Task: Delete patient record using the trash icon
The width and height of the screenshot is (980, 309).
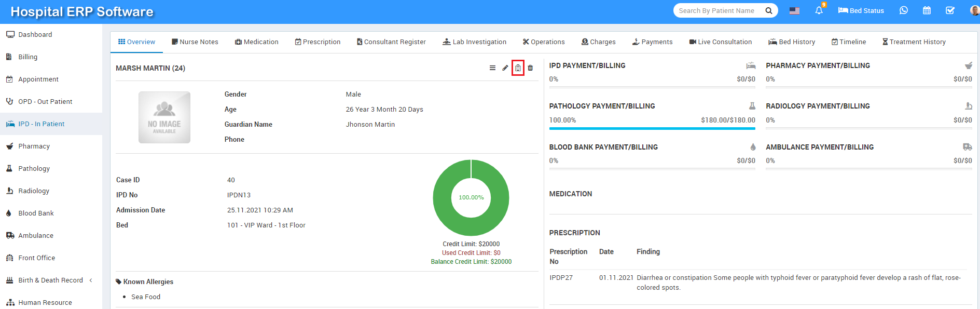Action: click(530, 68)
